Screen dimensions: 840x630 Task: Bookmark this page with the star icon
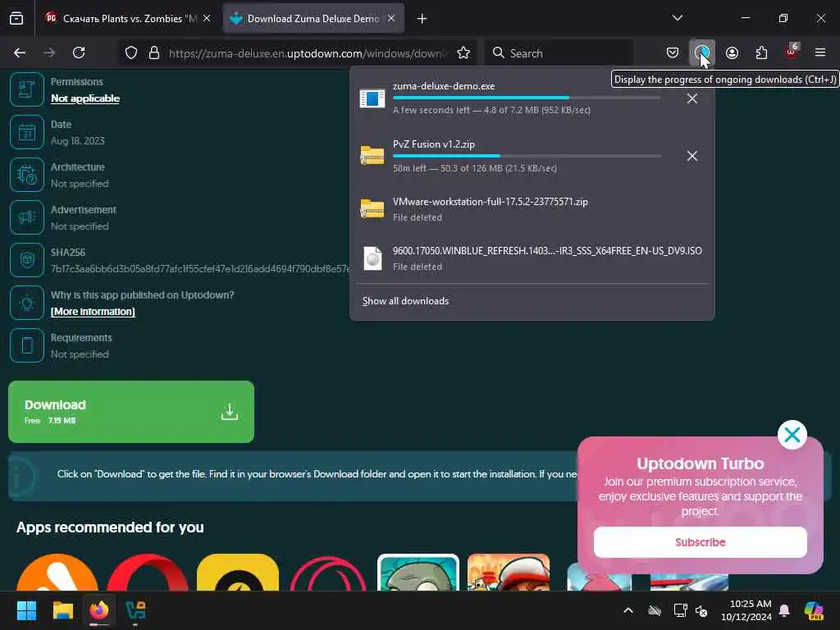(463, 52)
